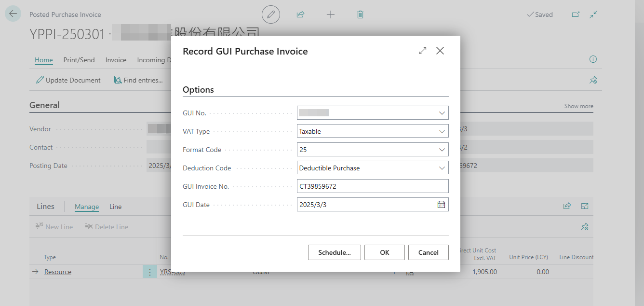Confirm with the OK button
Viewport: 644px width, 306px height.
(384, 252)
